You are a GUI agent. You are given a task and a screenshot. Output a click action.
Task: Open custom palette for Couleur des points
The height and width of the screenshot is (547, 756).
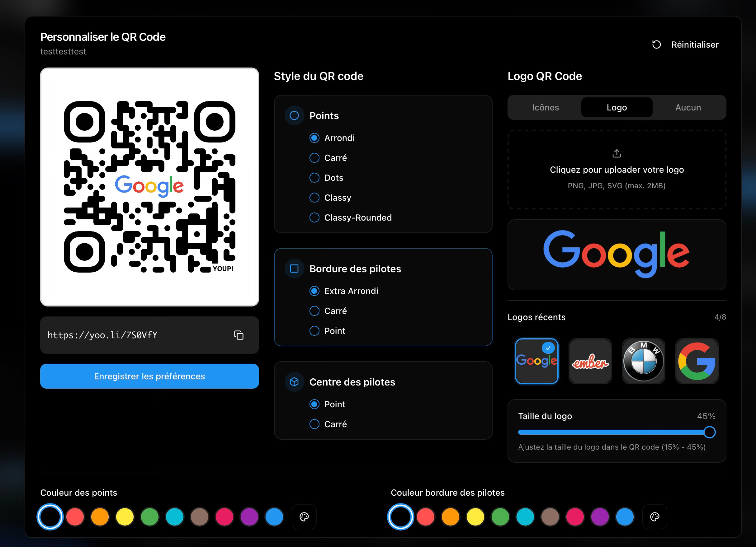click(304, 517)
